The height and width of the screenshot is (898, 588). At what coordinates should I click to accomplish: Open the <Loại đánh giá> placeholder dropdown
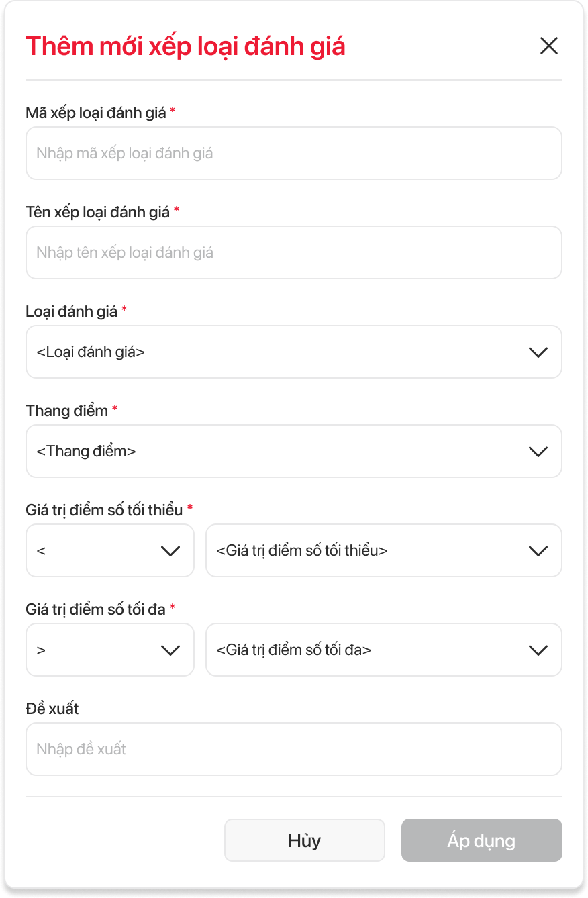tap(268, 352)
